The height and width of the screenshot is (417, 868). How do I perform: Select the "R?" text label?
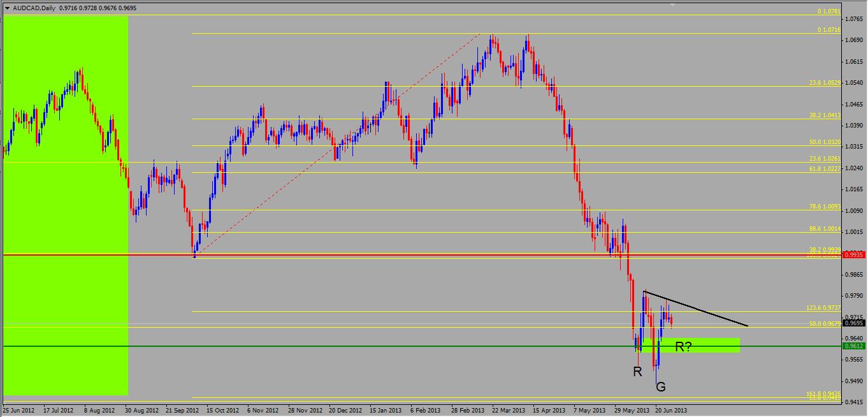[x=684, y=347]
